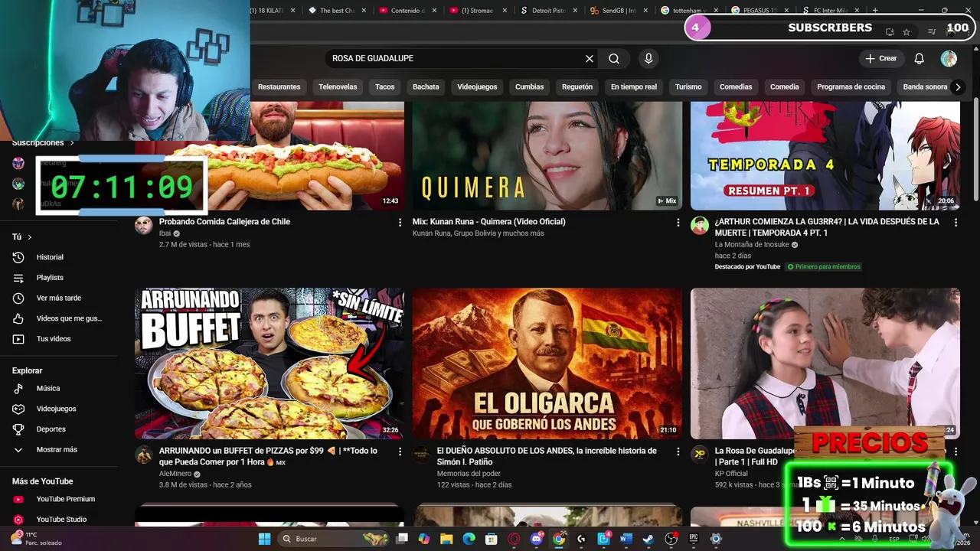Open the account avatar menu
This screenshot has height=551, width=980.
point(949,59)
